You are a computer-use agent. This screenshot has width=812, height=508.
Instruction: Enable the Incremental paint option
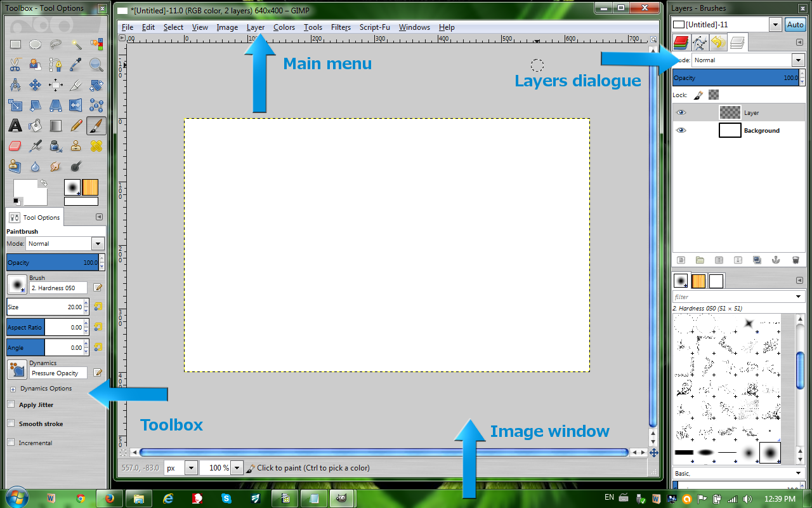point(11,443)
